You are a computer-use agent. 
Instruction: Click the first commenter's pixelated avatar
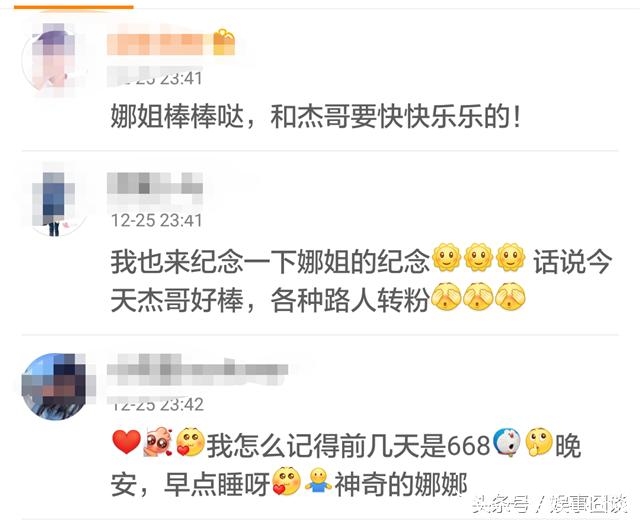(x=53, y=60)
